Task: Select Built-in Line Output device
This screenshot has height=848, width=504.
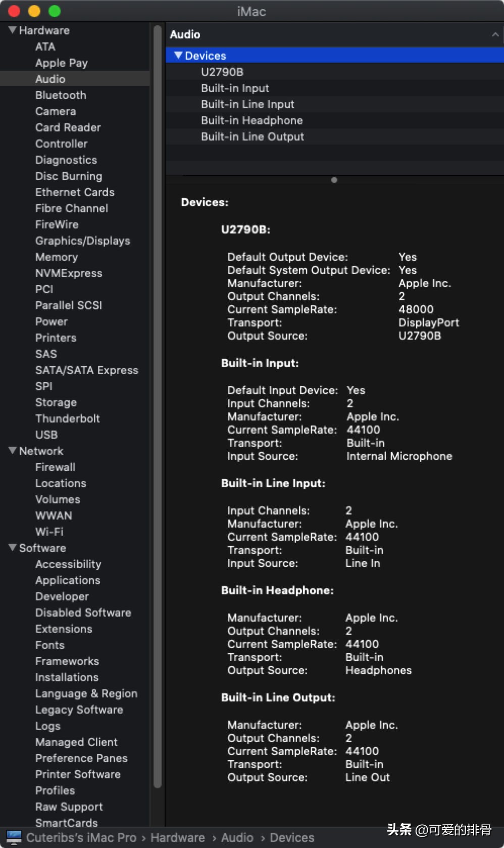Action: pos(253,136)
